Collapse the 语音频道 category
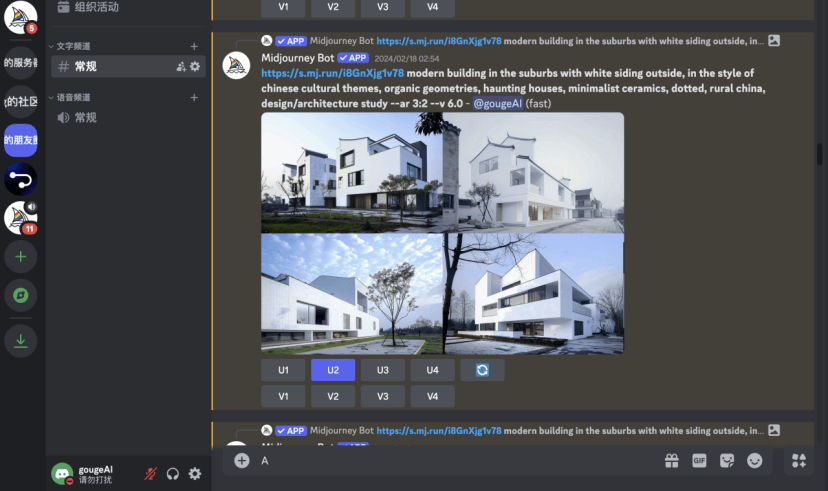The image size is (828, 491). click(x=73, y=98)
